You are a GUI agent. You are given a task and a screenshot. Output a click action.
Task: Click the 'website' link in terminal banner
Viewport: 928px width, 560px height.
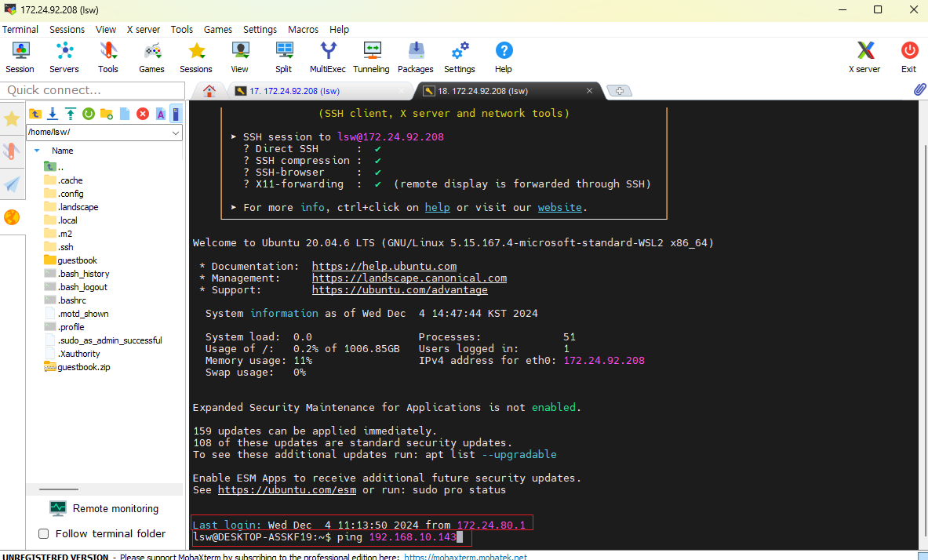coord(560,208)
